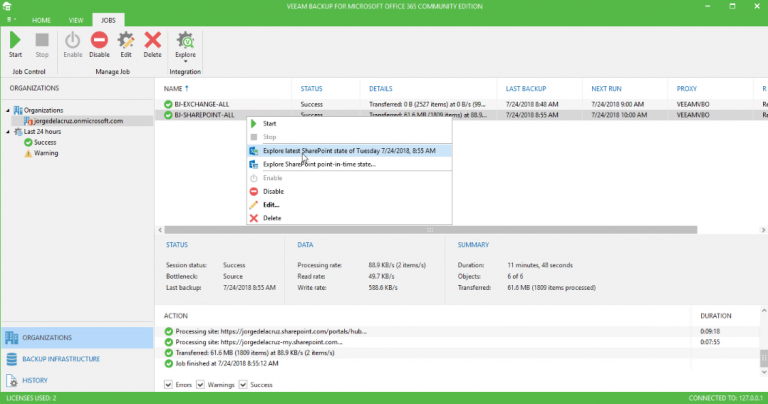Toggle the Success filter checkbox
Image resolution: width=768 pixels, height=404 pixels.
click(243, 385)
